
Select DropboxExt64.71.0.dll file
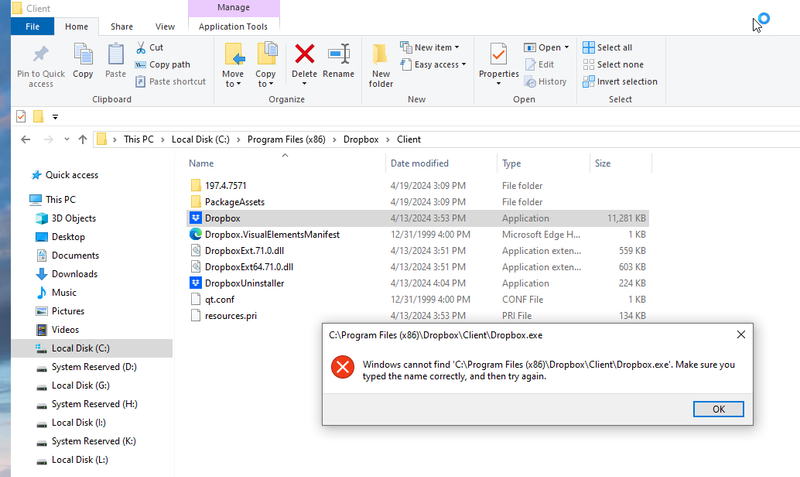click(249, 267)
